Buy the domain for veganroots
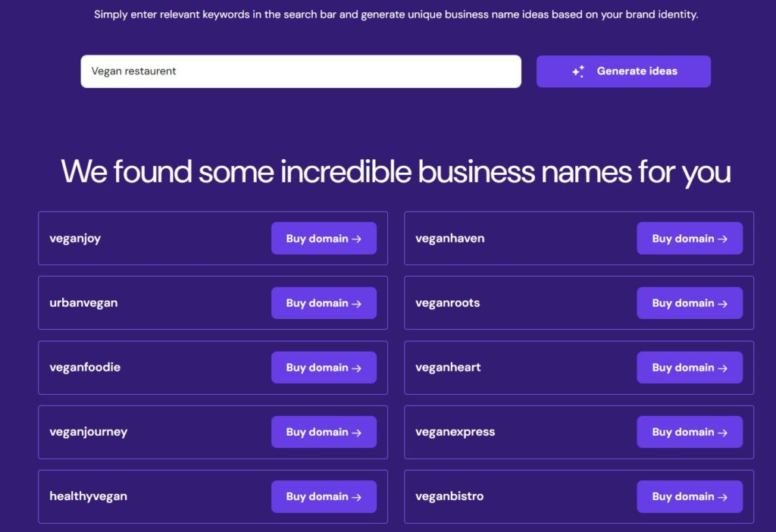Image resolution: width=776 pixels, height=532 pixels. (690, 302)
